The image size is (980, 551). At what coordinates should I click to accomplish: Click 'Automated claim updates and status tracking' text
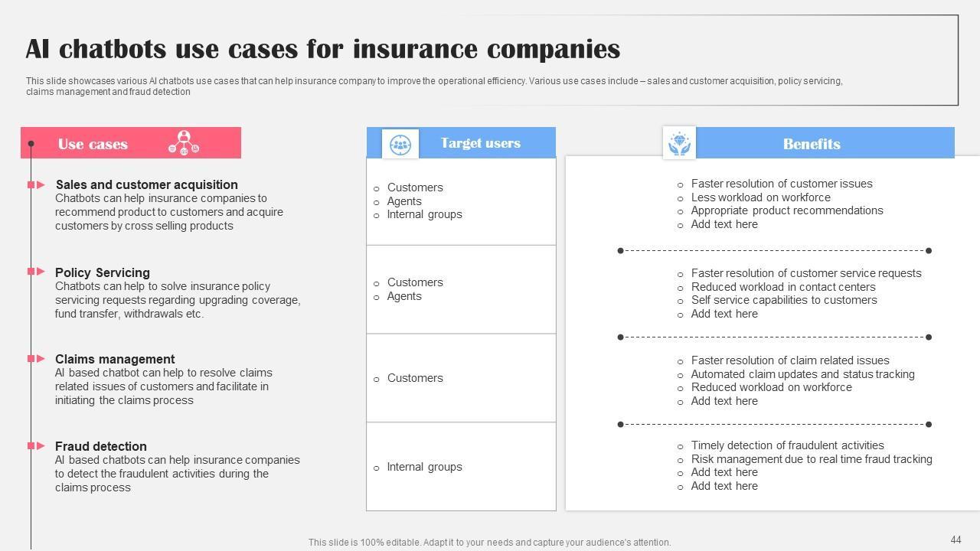(x=802, y=374)
